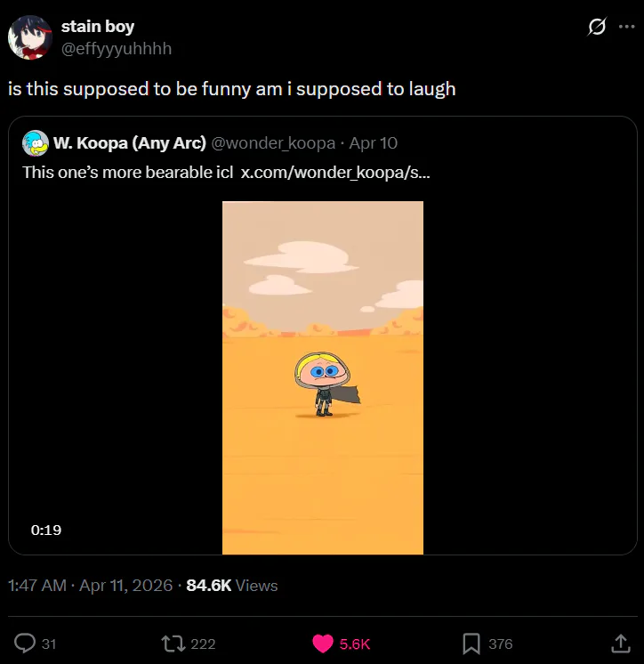
Task: Click the stain boy display name
Action: [x=98, y=27]
